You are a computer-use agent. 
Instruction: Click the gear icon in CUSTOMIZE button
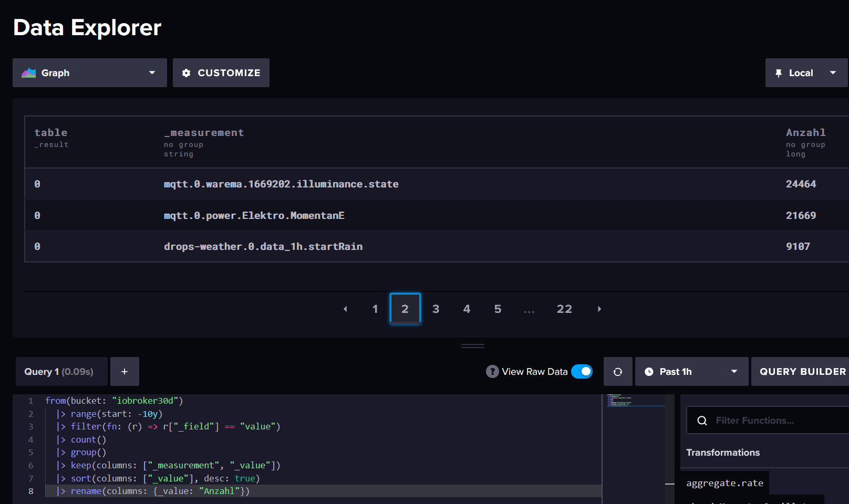(186, 73)
